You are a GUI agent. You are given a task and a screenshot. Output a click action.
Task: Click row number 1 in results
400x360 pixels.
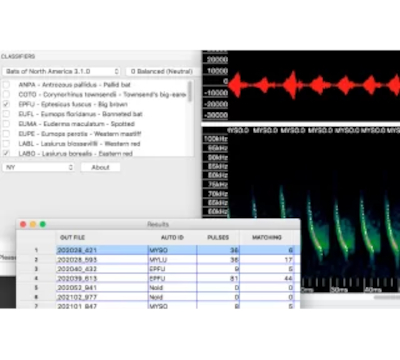[x=36, y=250]
